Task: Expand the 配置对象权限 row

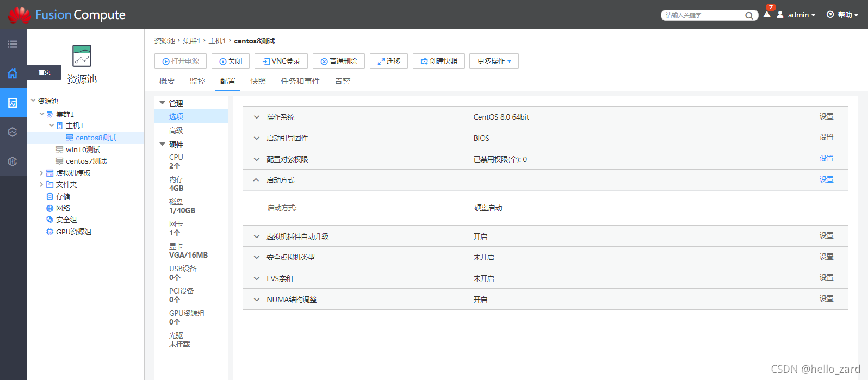Action: (257, 159)
